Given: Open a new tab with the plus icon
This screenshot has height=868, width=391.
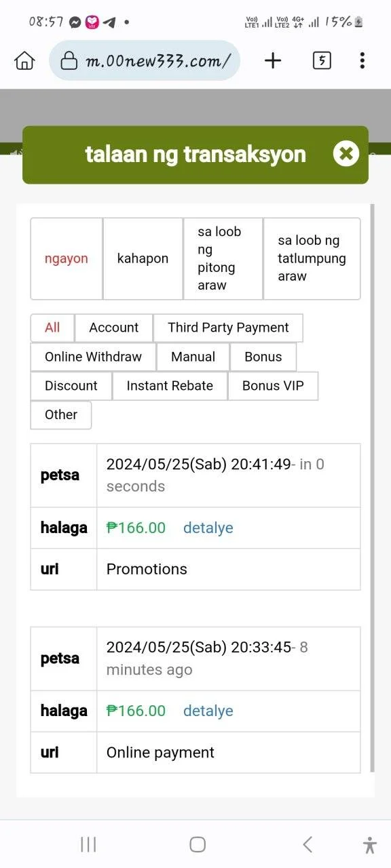Looking at the screenshot, I should pyautogui.click(x=273, y=60).
